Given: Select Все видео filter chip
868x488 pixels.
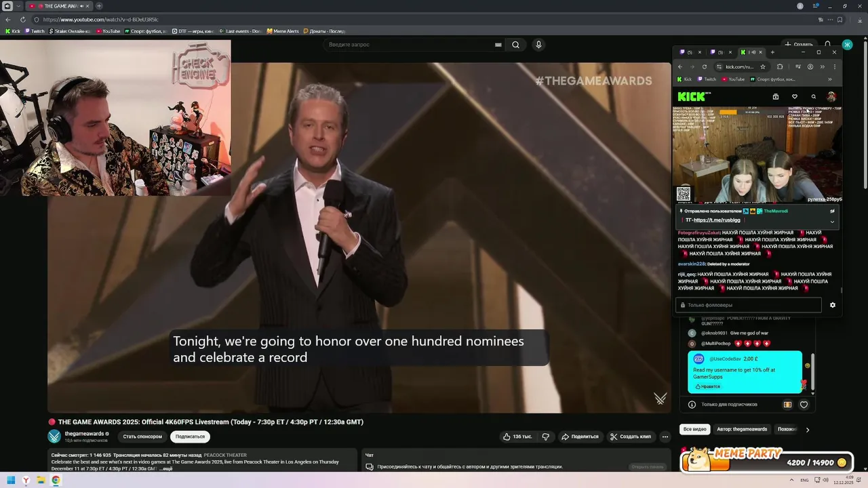Looking at the screenshot, I should [x=695, y=429].
